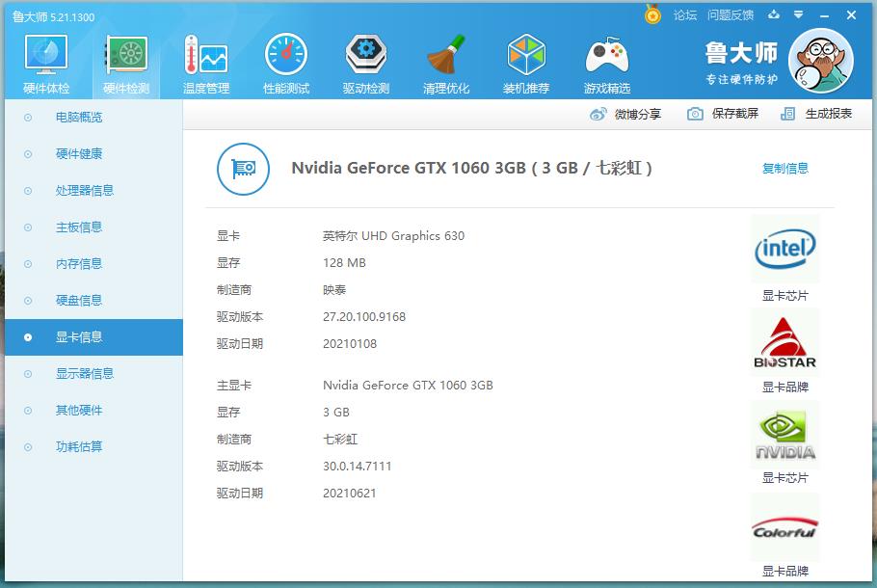
Task: Switch to the 硬件检测 tab
Action: [x=125, y=62]
